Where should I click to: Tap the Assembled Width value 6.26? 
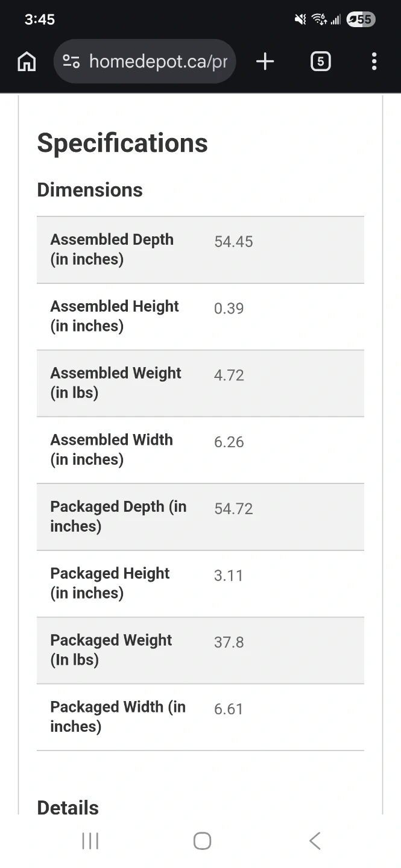pos(229,442)
